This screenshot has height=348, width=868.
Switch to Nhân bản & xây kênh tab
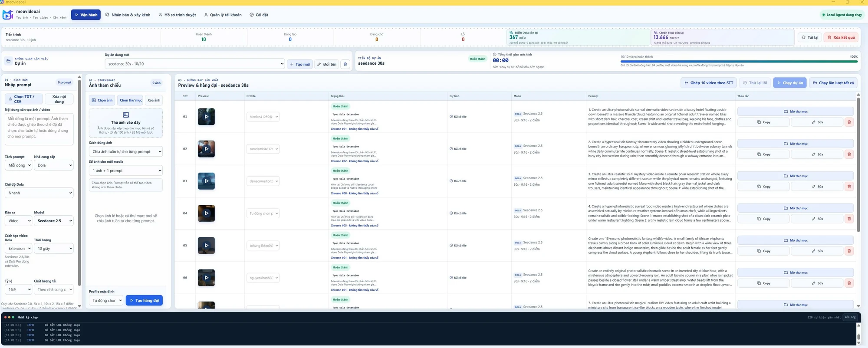coord(128,15)
